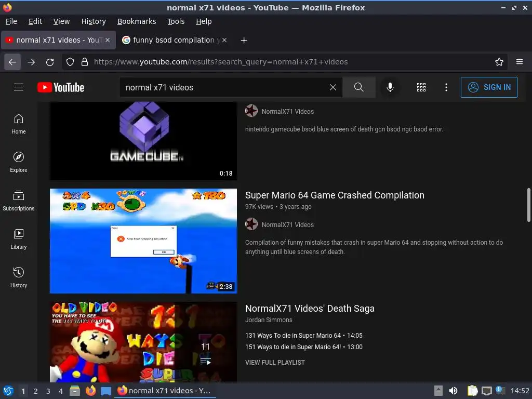Open the Firefox application menu
This screenshot has width=532, height=399.
[520, 62]
